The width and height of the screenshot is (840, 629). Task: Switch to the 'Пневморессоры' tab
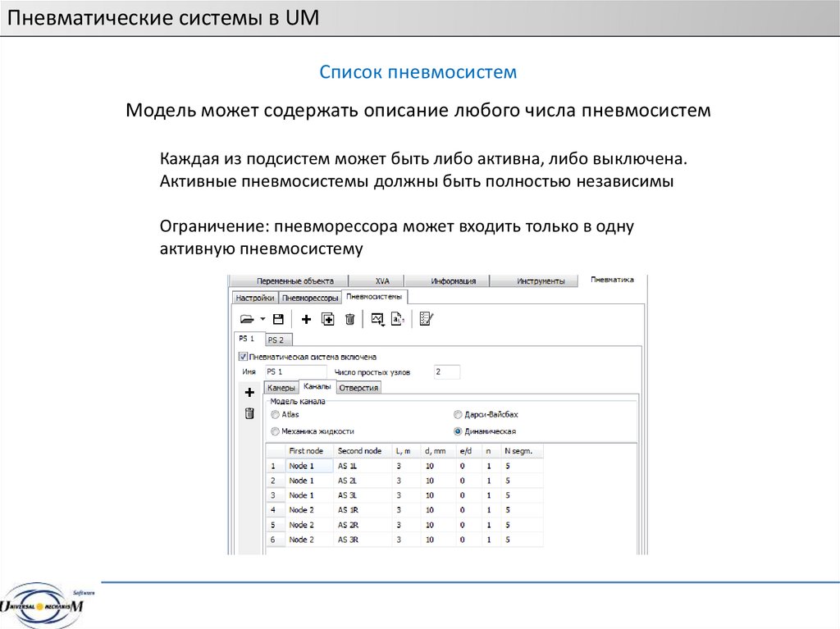point(309,298)
